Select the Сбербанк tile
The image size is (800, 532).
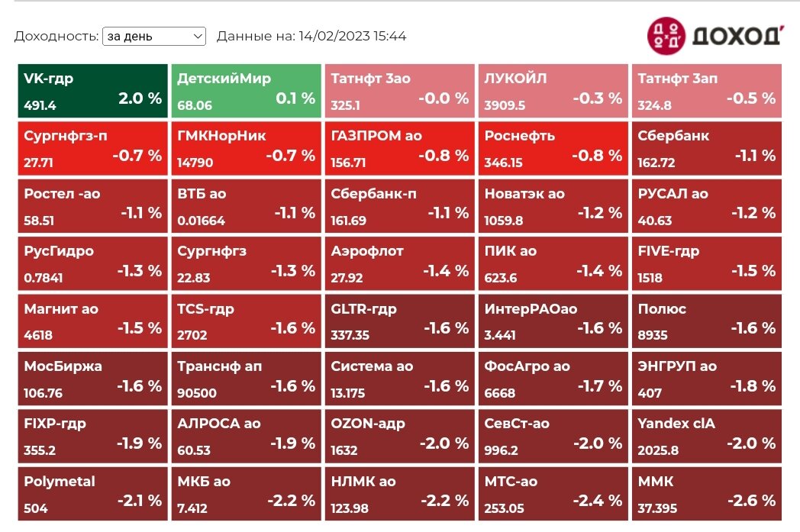point(707,148)
